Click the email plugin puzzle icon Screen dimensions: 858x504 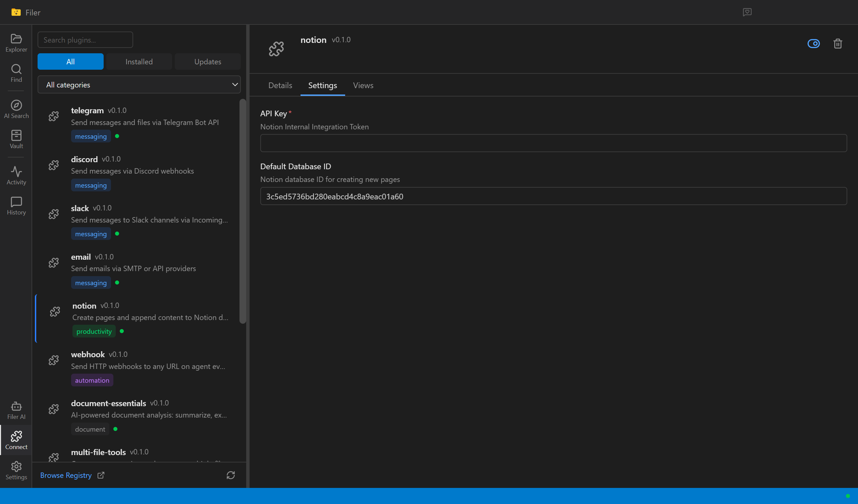click(53, 263)
